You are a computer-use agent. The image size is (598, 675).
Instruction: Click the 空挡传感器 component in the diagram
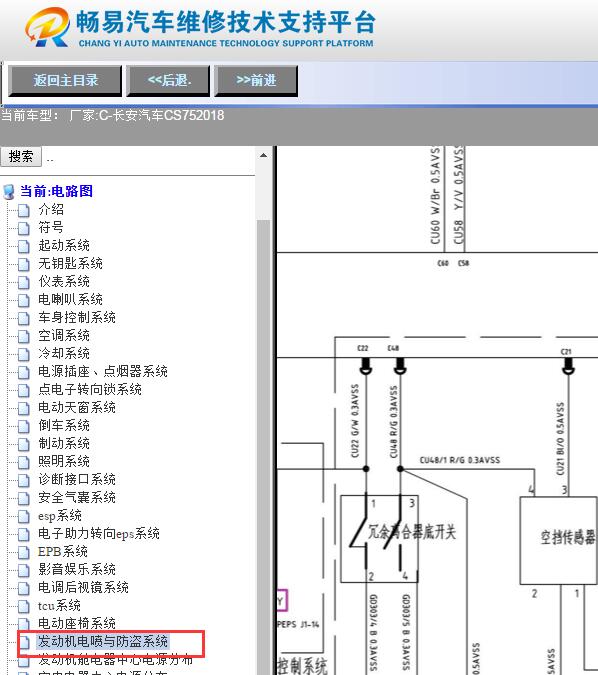click(559, 541)
